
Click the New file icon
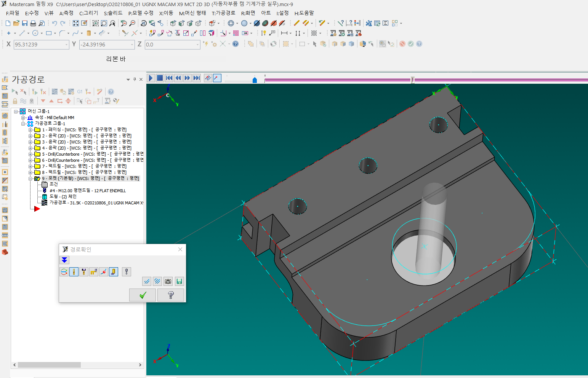[x=8, y=23]
